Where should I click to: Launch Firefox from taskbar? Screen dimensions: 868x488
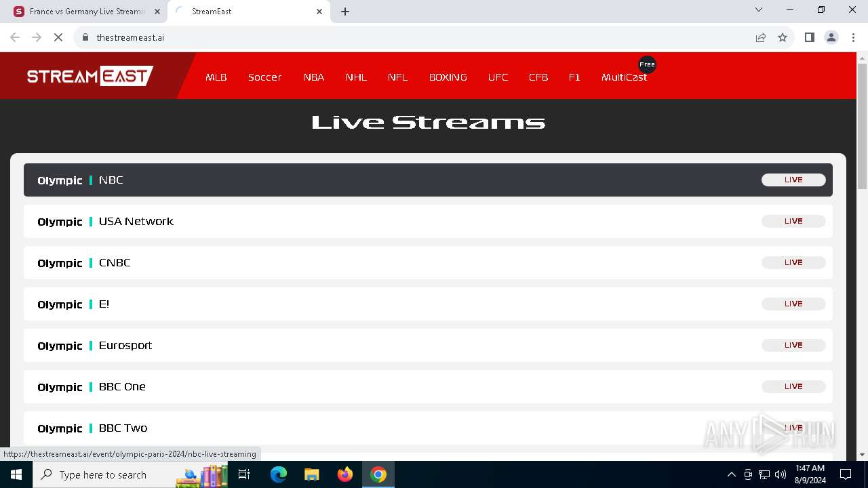(345, 474)
